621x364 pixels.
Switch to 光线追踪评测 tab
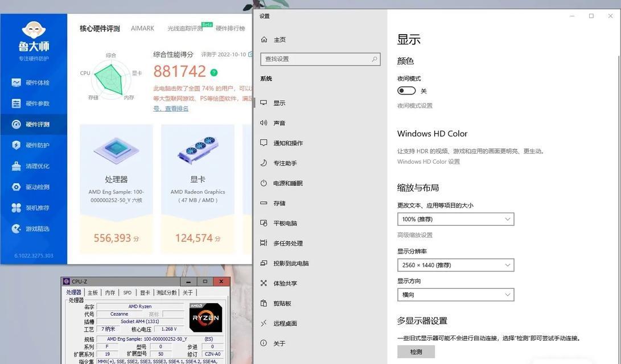pos(184,28)
